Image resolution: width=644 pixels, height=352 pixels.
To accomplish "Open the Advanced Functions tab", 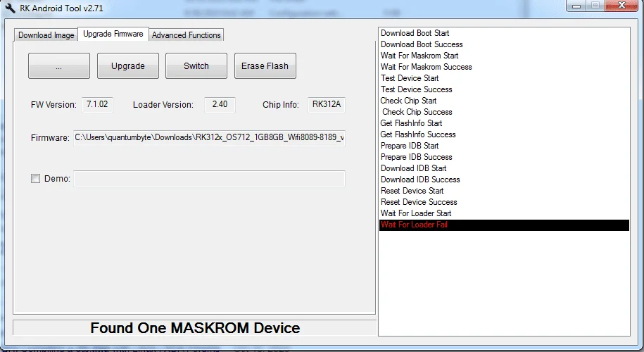I will (186, 35).
